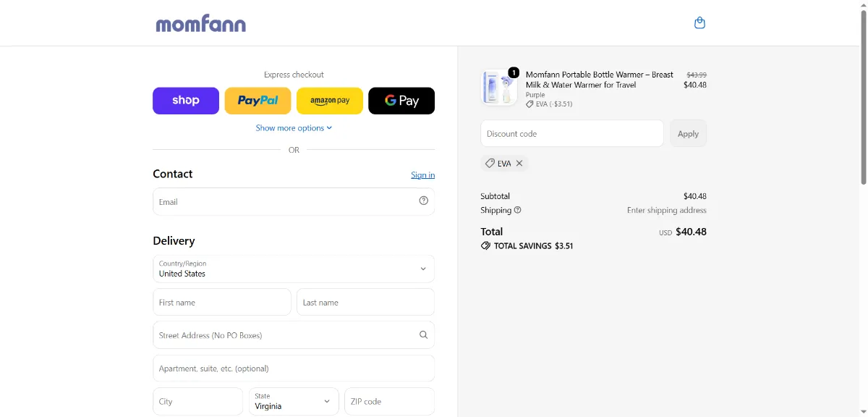
Task: Open the shopping bag cart icon
Action: (x=699, y=23)
